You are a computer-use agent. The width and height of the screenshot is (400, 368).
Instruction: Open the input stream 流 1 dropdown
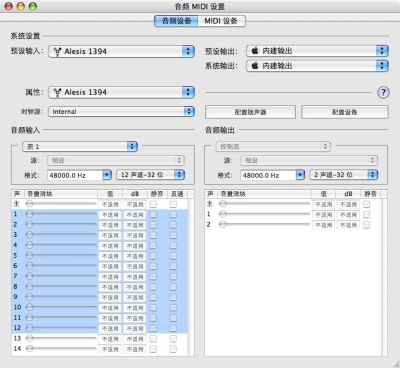pos(80,146)
